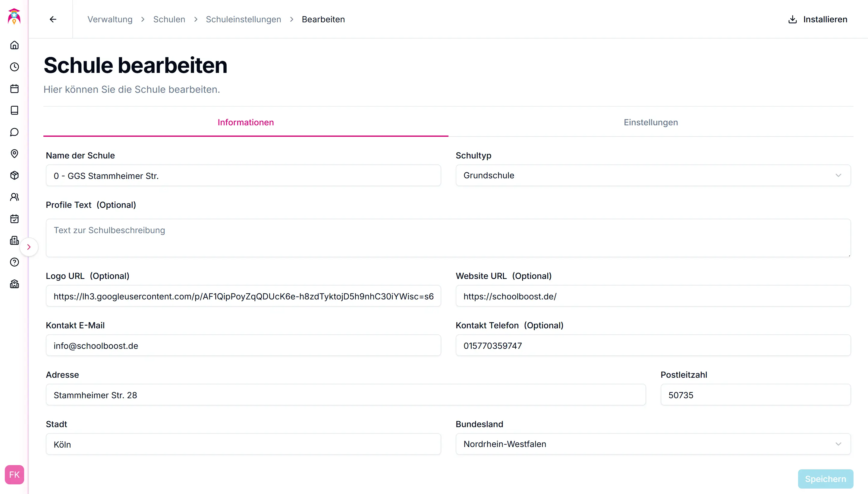Open the package box icon
The image size is (868, 494).
tap(14, 175)
